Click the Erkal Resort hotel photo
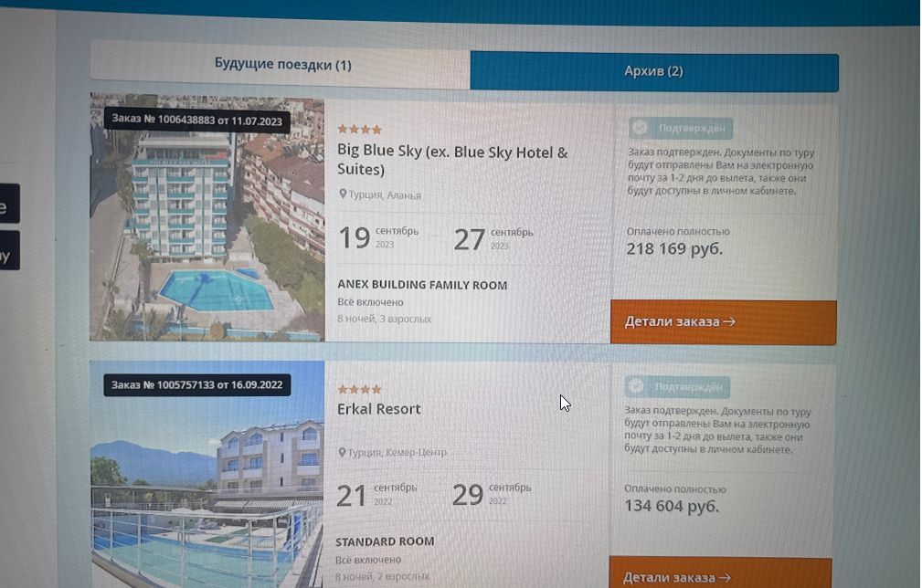Screen dimensions: 922x588 pyautogui.click(x=207, y=474)
